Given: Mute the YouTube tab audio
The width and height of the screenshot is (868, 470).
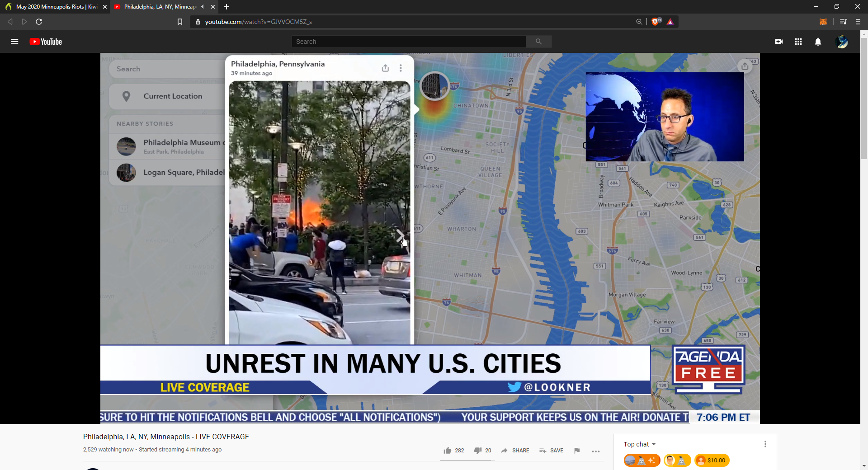Looking at the screenshot, I should [x=203, y=7].
